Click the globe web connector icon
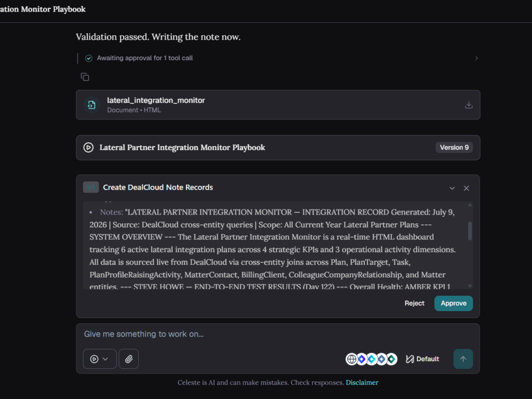 pos(352,359)
